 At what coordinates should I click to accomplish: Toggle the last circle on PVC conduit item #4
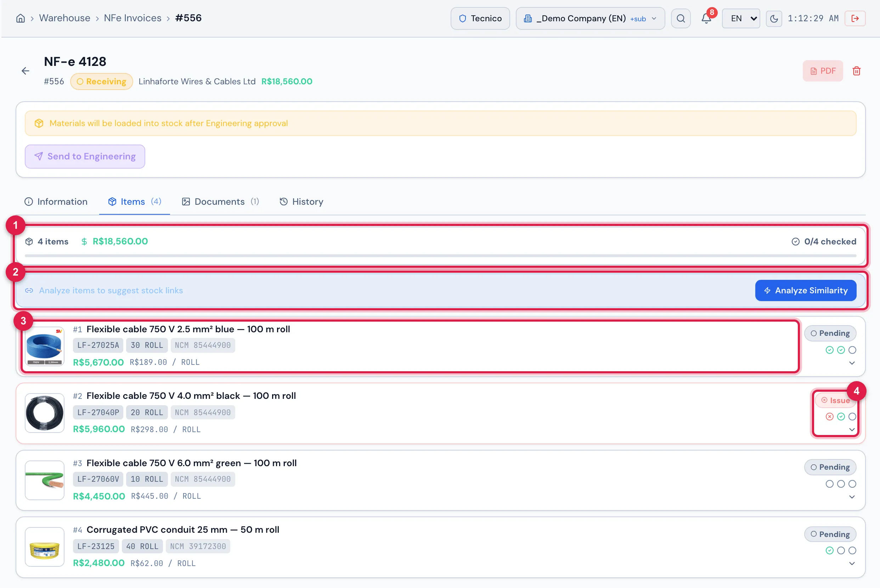click(x=852, y=550)
